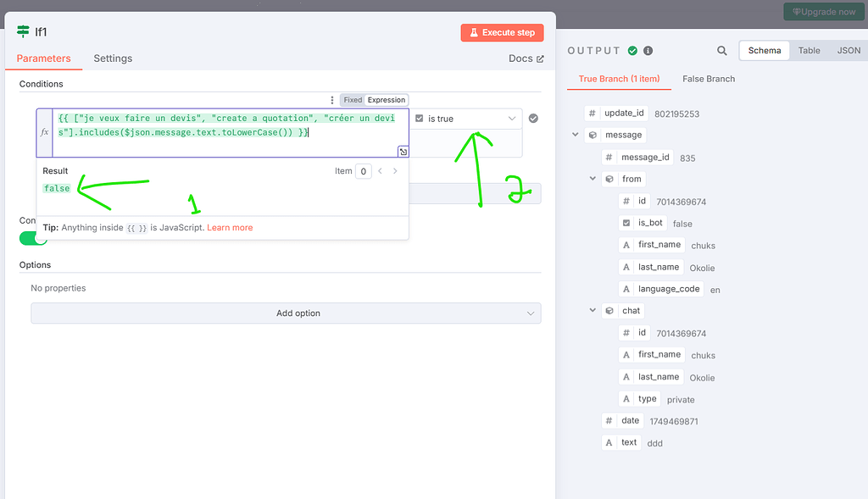Click the validation checkmark beside the is true condition

pyautogui.click(x=533, y=119)
